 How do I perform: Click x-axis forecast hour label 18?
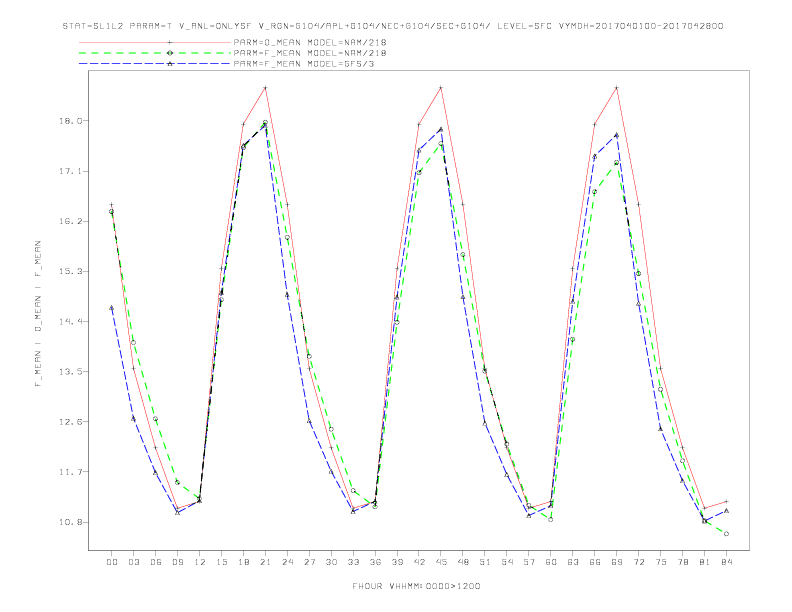243,562
